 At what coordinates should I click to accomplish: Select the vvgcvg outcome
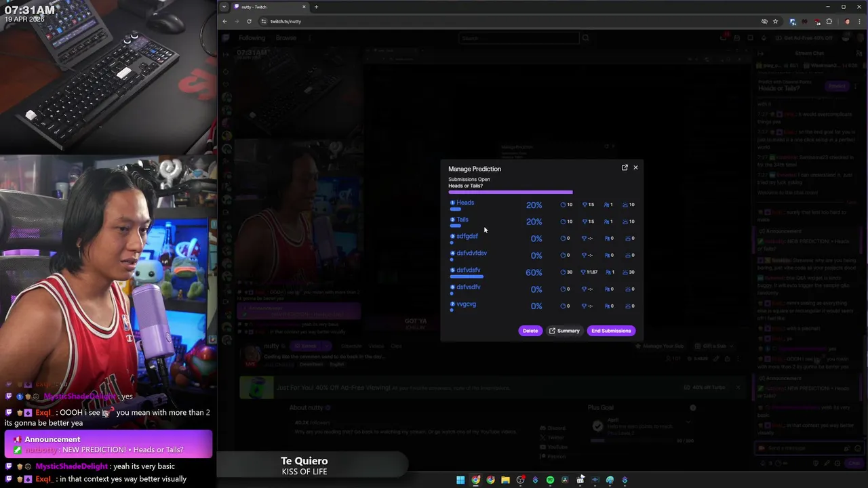[466, 304]
